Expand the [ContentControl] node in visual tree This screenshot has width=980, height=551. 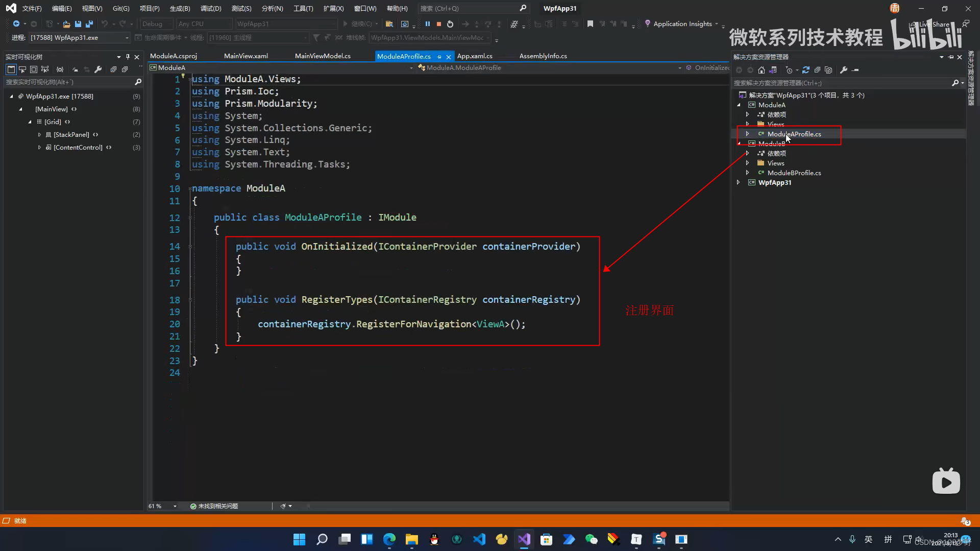tap(39, 148)
